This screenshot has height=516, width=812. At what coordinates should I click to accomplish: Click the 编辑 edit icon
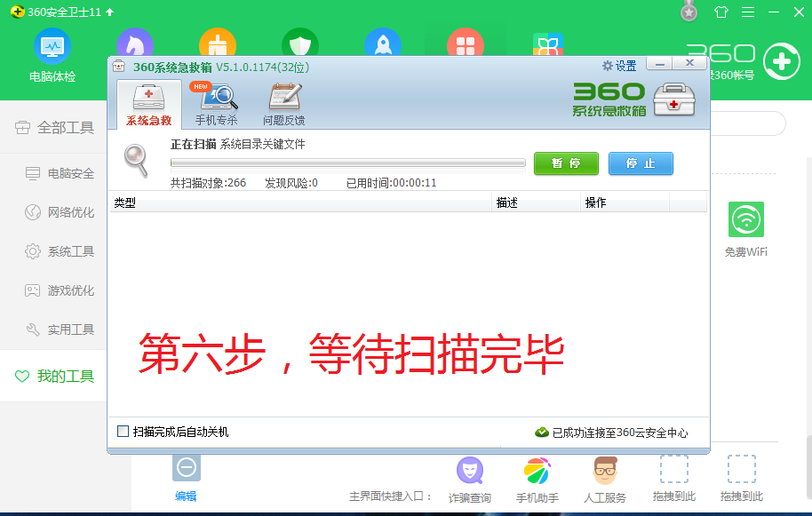(186, 469)
